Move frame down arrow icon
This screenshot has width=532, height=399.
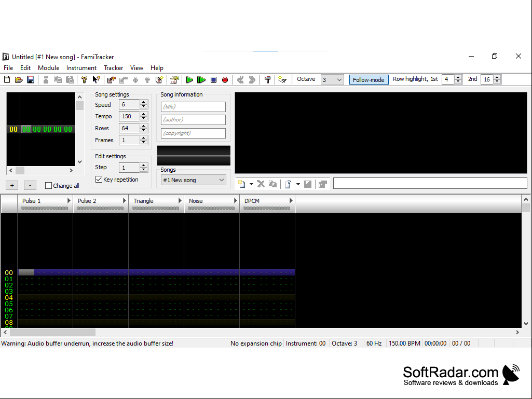coord(135,80)
